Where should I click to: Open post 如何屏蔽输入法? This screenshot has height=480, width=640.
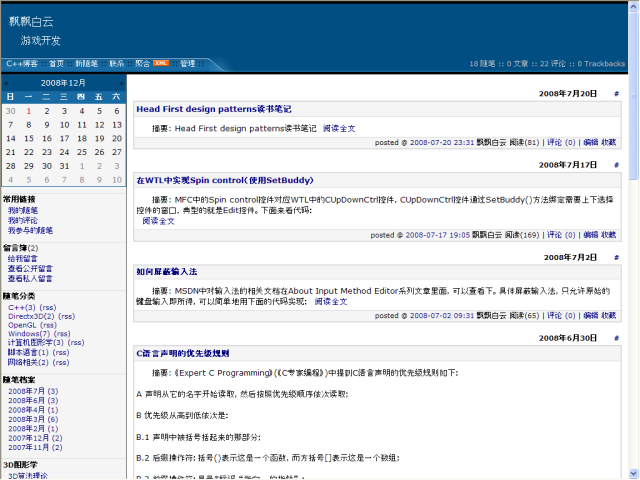(x=167, y=272)
